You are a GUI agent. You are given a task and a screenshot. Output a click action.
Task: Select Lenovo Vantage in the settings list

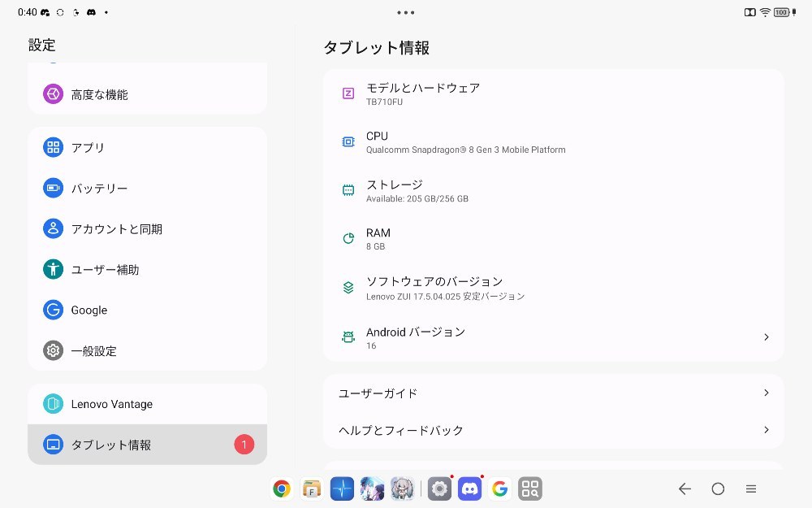point(148,403)
